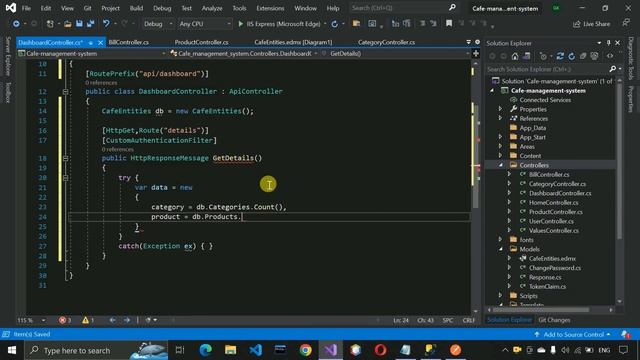Click the Collapse All icon in Solution Explorer

[x=583, y=56]
